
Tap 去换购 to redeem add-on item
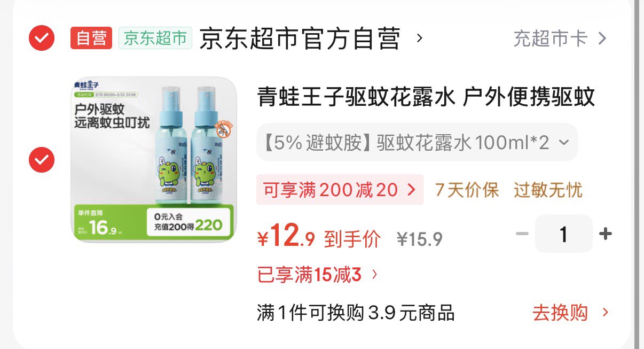tap(571, 313)
